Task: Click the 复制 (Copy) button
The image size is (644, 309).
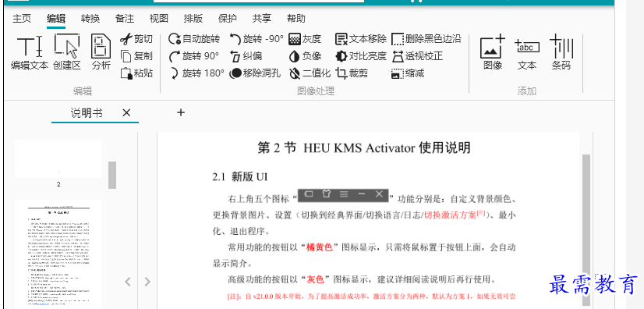Action: tap(136, 56)
